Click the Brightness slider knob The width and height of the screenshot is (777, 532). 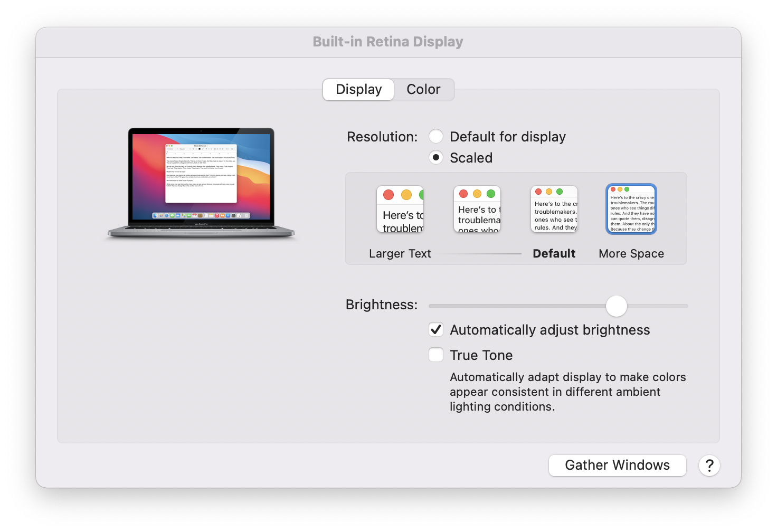click(616, 306)
